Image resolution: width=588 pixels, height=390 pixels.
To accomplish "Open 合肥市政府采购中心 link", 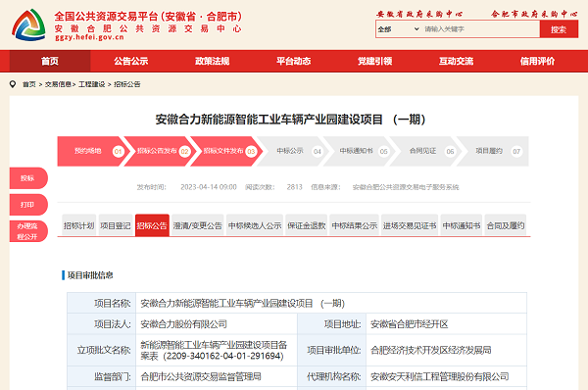I will (534, 15).
